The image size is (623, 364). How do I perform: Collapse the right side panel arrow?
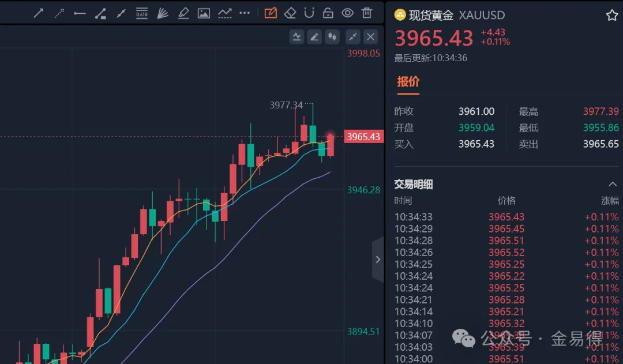[x=378, y=260]
